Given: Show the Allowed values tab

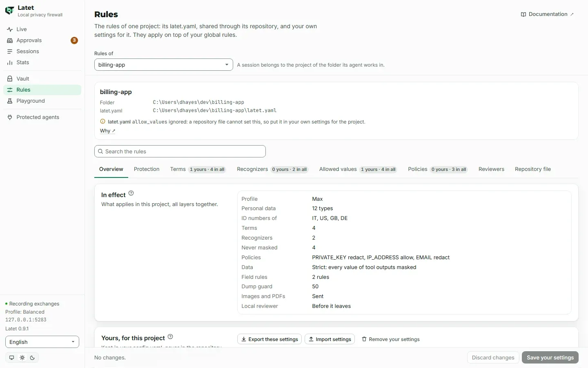Looking at the screenshot, I should click(x=358, y=169).
